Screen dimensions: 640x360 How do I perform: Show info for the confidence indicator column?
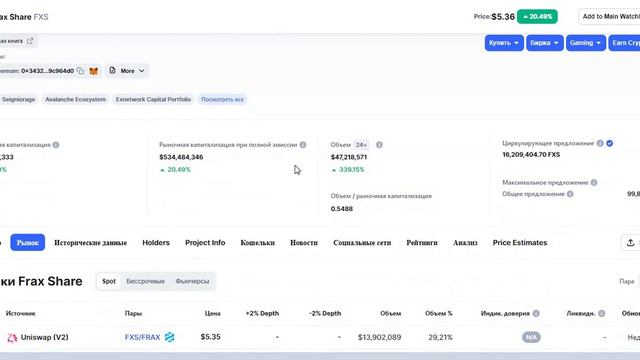[x=536, y=313]
